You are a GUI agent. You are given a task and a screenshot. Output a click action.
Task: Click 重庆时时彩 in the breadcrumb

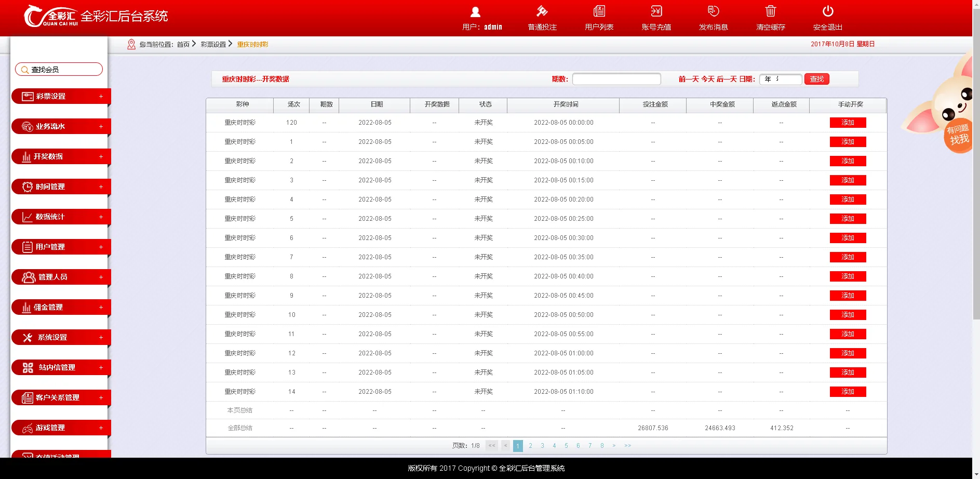[x=253, y=45]
